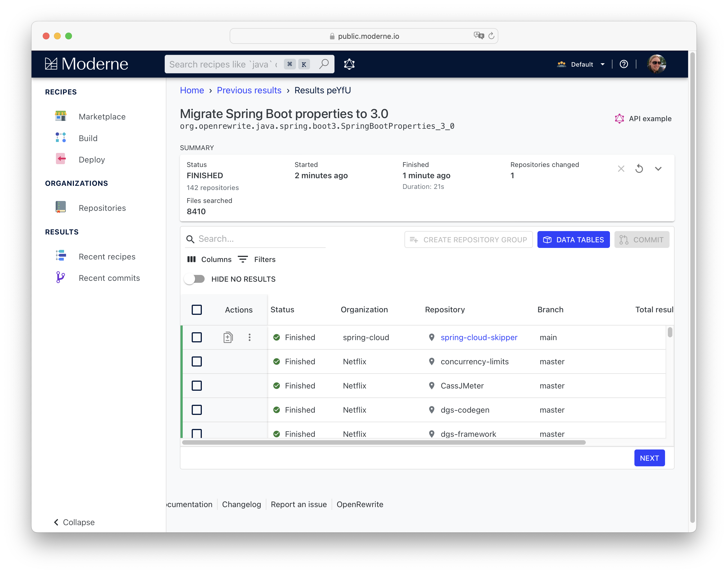
Task: Open the Changelog footer link
Action: (x=241, y=504)
